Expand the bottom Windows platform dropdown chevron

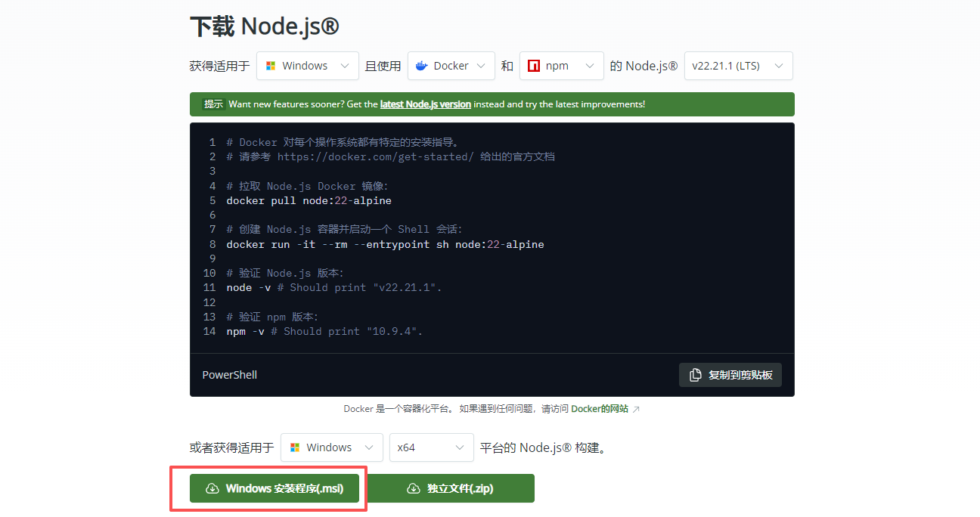point(369,447)
